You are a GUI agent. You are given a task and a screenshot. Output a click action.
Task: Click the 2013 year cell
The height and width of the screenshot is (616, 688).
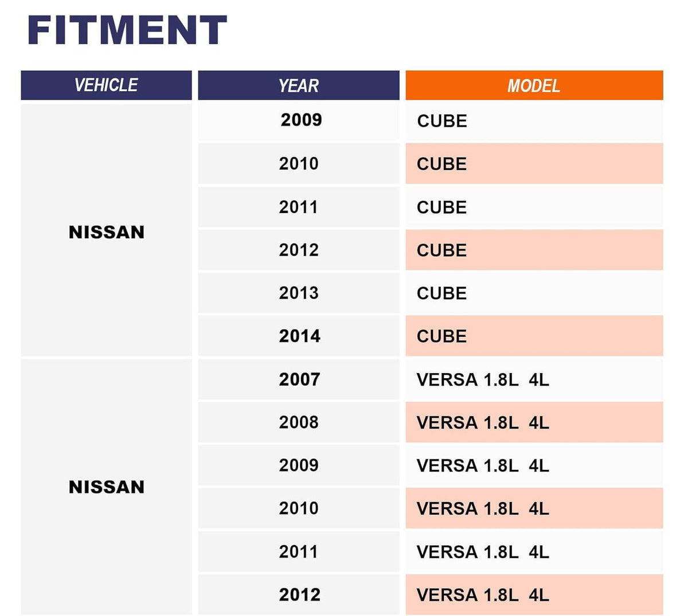point(298,293)
